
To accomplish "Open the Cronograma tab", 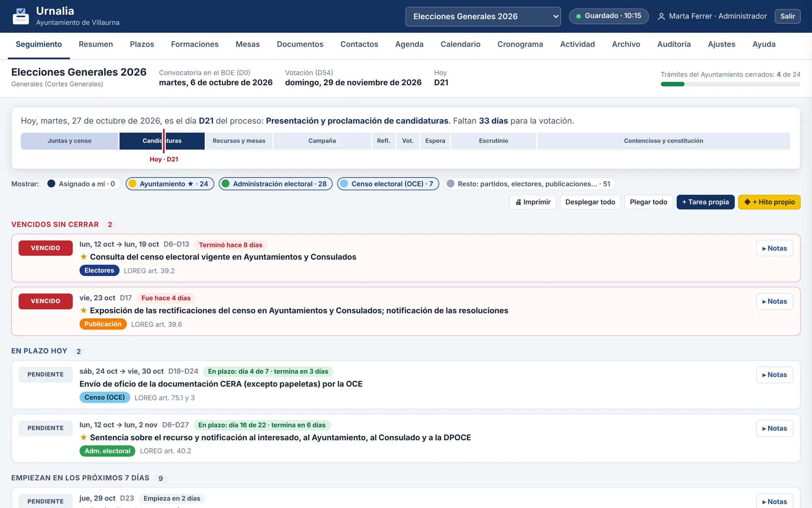I will tap(520, 44).
